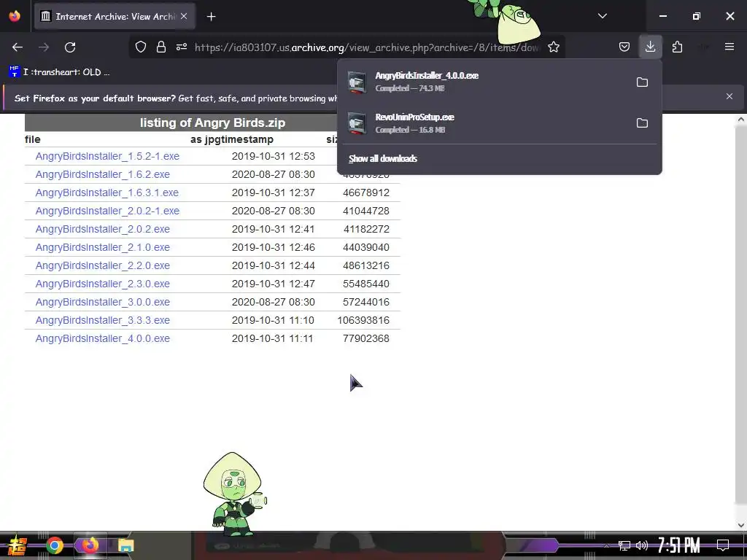Bookmark this page with the star icon
747x560 pixels.
pos(554,47)
